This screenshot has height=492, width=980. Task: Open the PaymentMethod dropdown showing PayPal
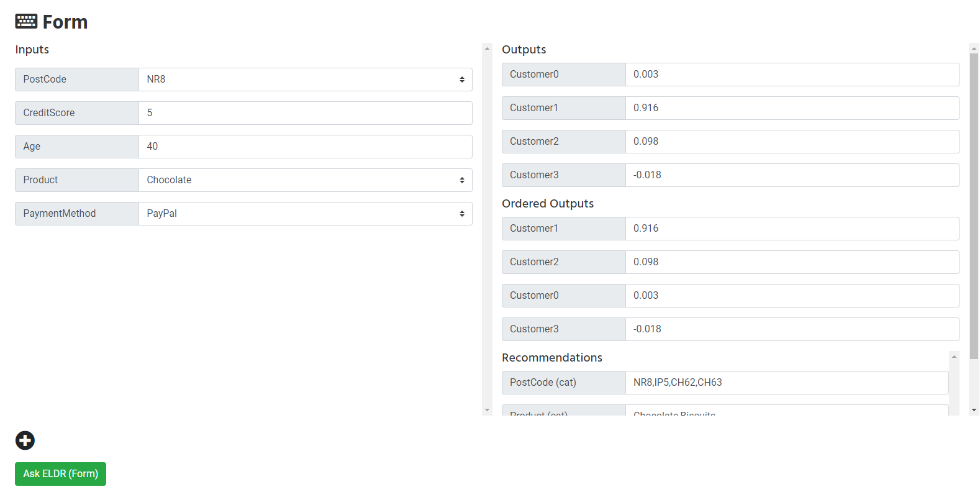pyautogui.click(x=305, y=214)
